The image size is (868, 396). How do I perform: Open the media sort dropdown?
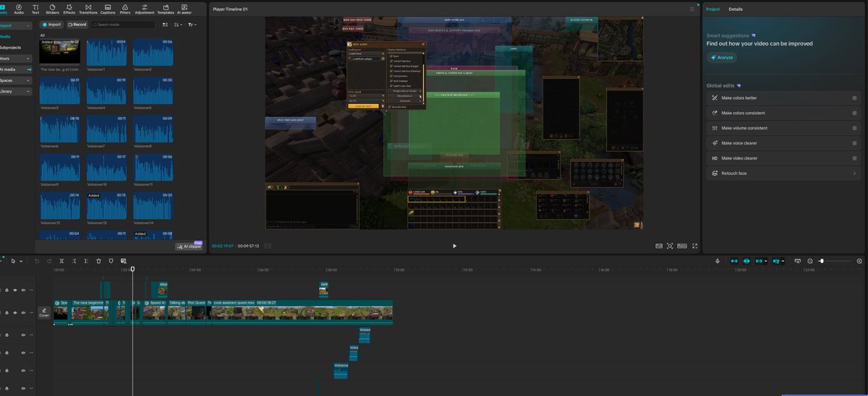coord(179,25)
